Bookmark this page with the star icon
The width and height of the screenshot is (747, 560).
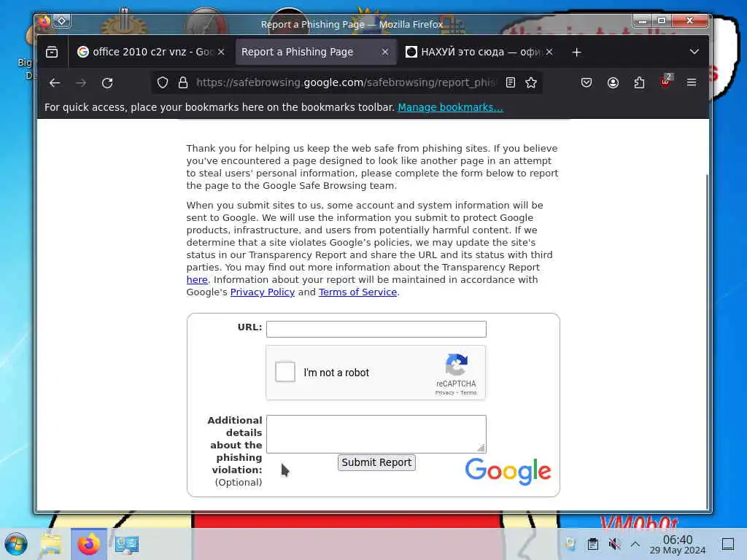[531, 83]
